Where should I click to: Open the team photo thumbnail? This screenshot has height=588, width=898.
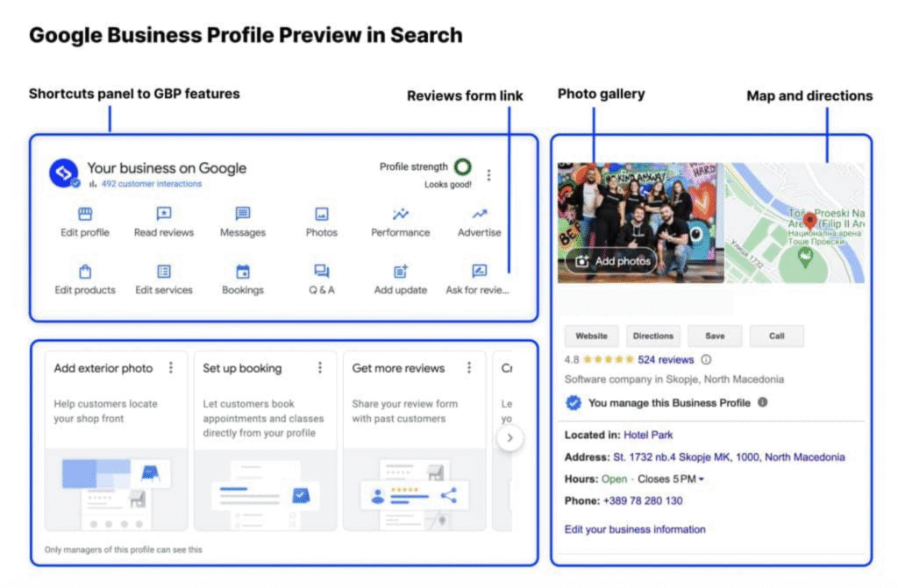[640, 223]
